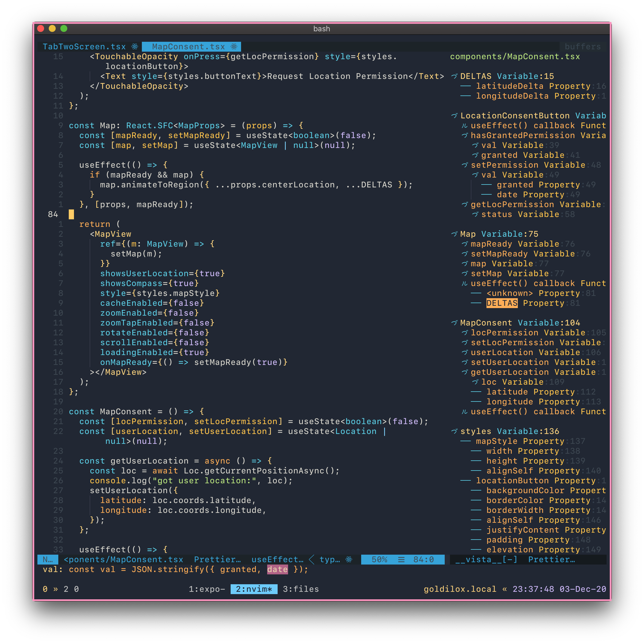644x644 pixels.
Task: Click the yellow minimize window button
Action: coord(52,29)
